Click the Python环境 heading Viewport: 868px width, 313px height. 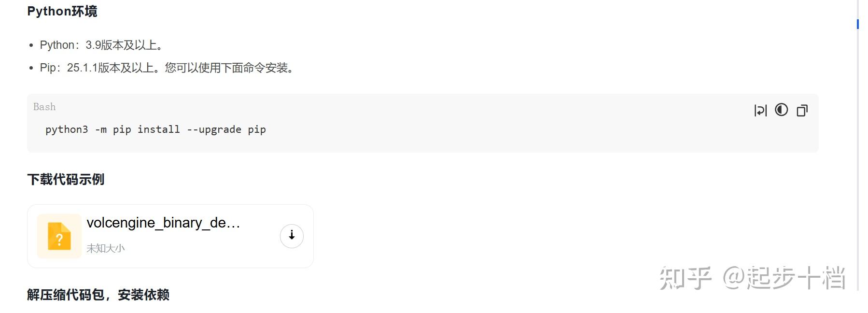point(62,11)
